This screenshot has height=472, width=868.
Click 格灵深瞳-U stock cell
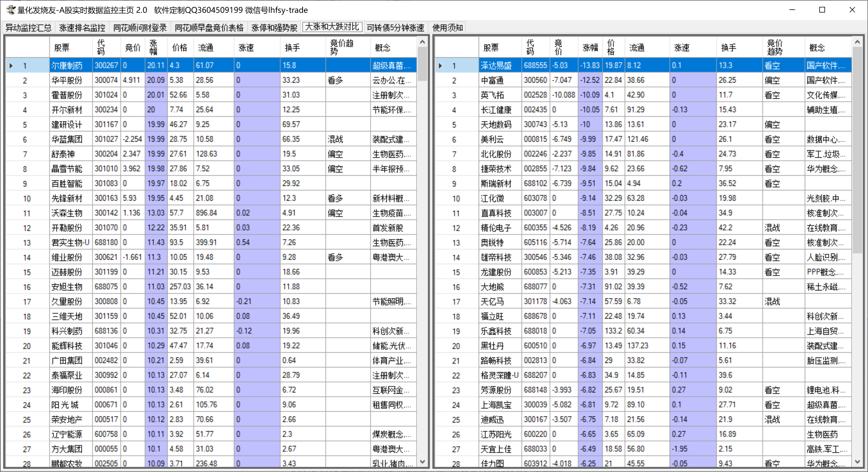[x=500, y=375]
